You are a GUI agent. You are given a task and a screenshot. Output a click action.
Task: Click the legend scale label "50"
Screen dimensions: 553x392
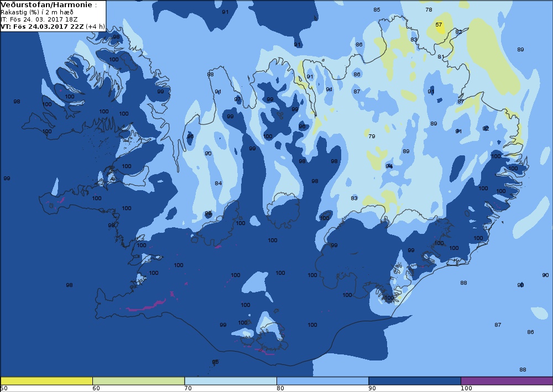coord(4,389)
